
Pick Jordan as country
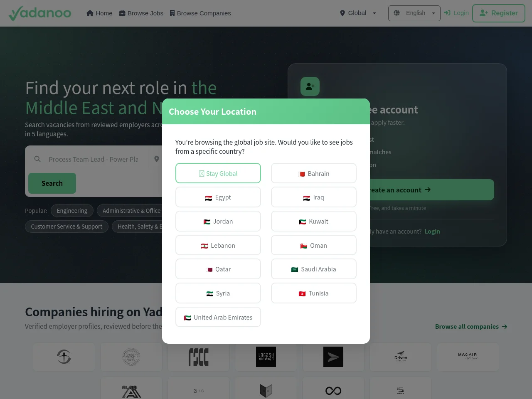[x=218, y=222]
